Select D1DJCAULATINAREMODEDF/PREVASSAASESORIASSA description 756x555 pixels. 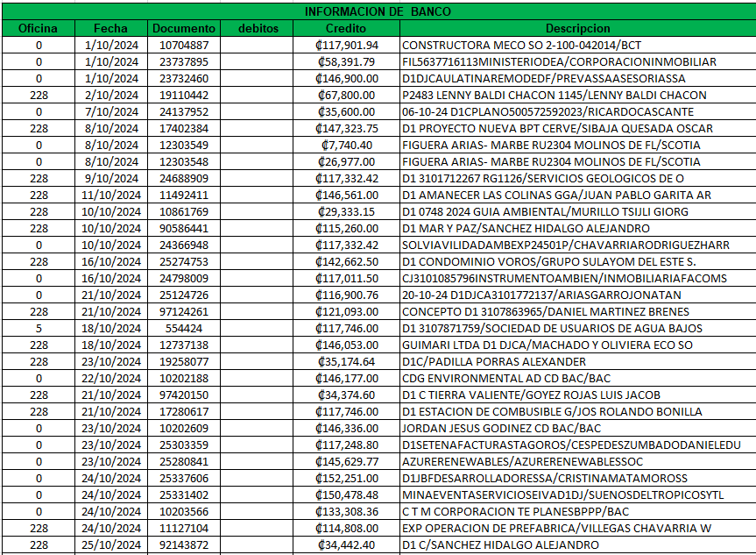pos(578,79)
